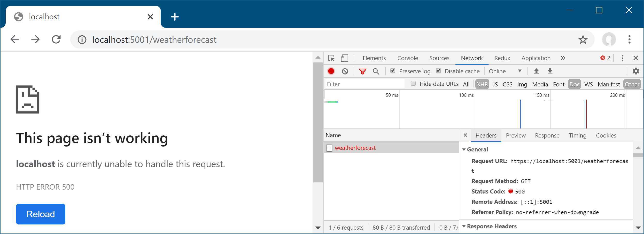
Task: Collapse the General section triangle
Action: (464, 150)
